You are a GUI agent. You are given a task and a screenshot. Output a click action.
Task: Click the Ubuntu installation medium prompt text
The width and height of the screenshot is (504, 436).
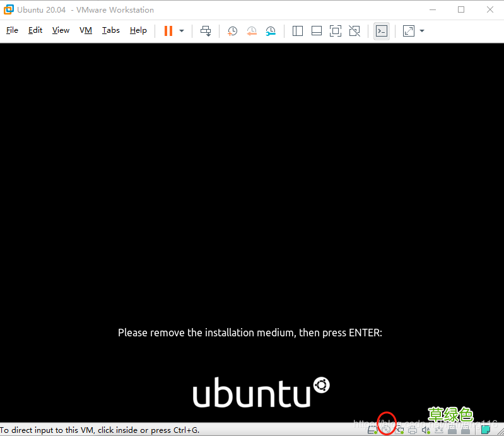[250, 333]
